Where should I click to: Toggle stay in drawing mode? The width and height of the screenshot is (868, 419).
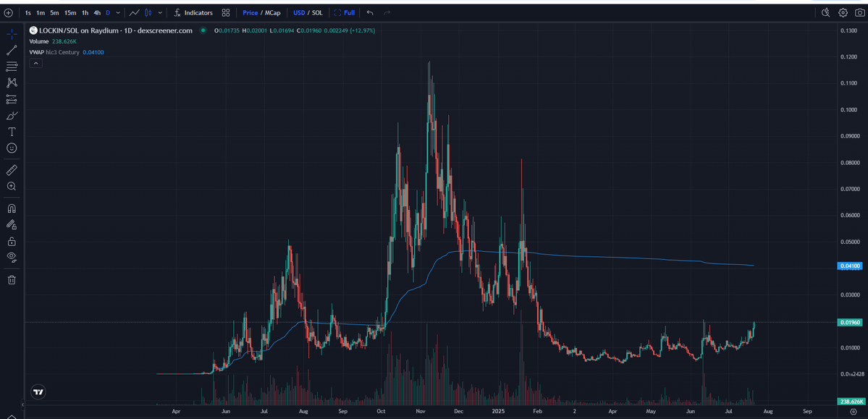pyautogui.click(x=11, y=225)
